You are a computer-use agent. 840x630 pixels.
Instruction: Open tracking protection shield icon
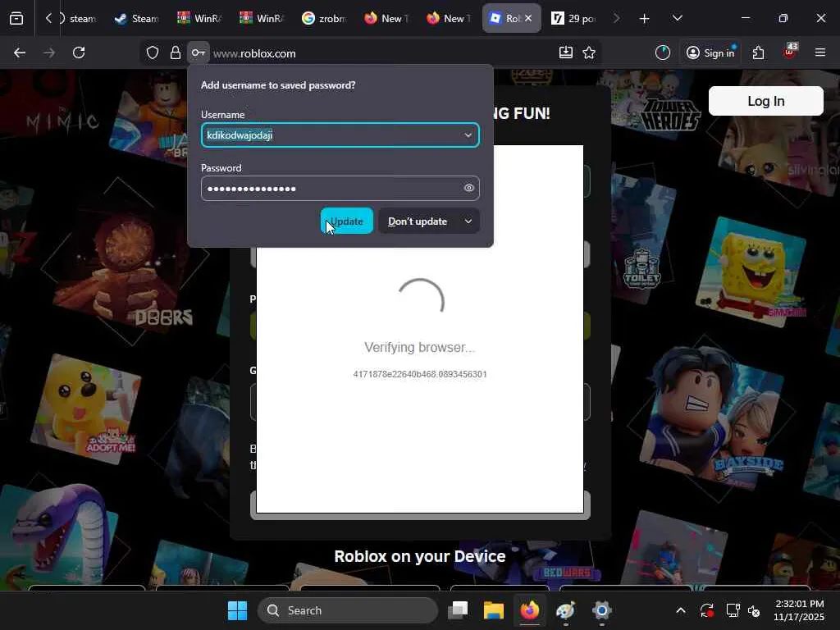pos(153,52)
